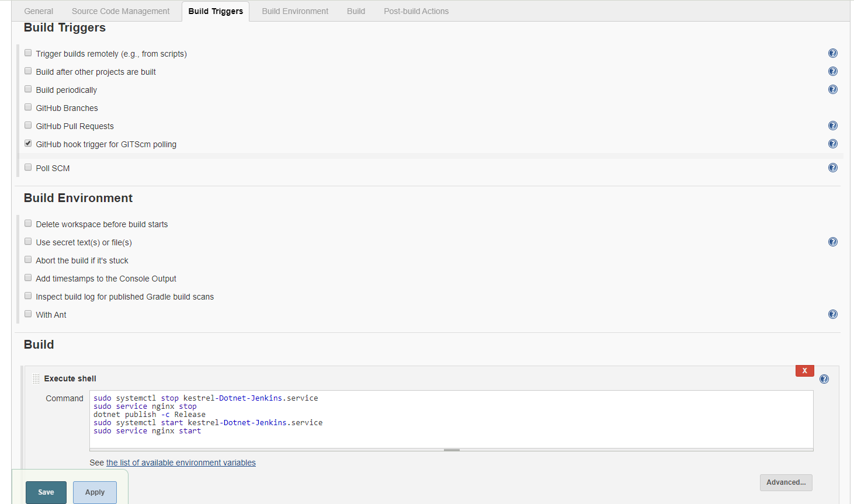Jump to the Build tab

[356, 11]
